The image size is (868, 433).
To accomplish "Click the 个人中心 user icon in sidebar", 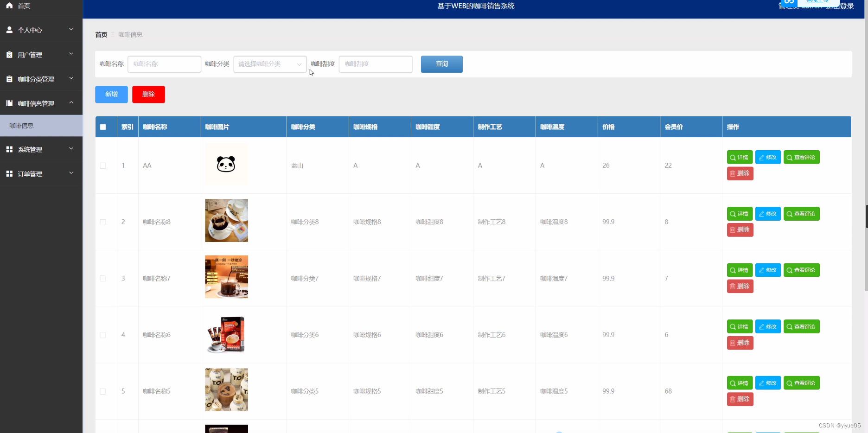I will point(9,30).
